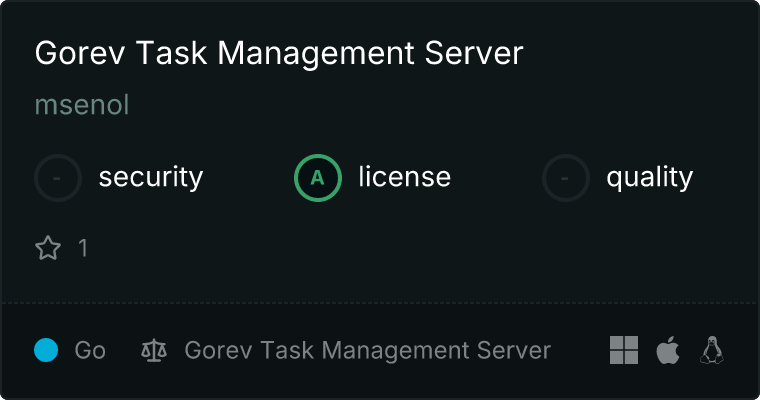The width and height of the screenshot is (760, 400).
Task: Open the Gorev Task Management Server title
Action: (x=279, y=54)
